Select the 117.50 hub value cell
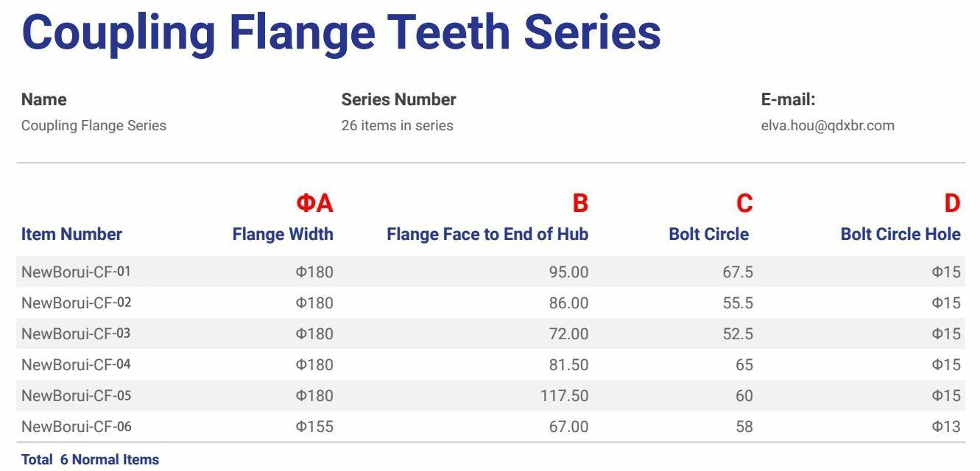The width and height of the screenshot is (980, 471). point(564,396)
